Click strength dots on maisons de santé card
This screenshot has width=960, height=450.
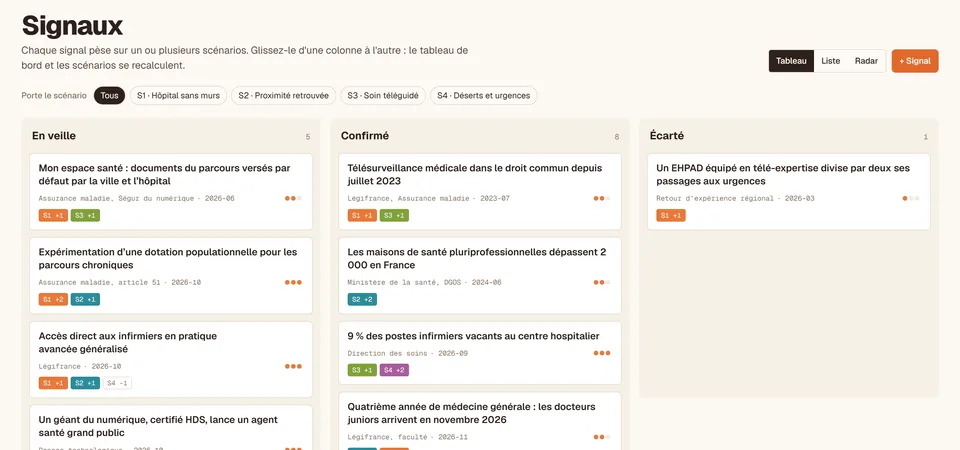(602, 282)
